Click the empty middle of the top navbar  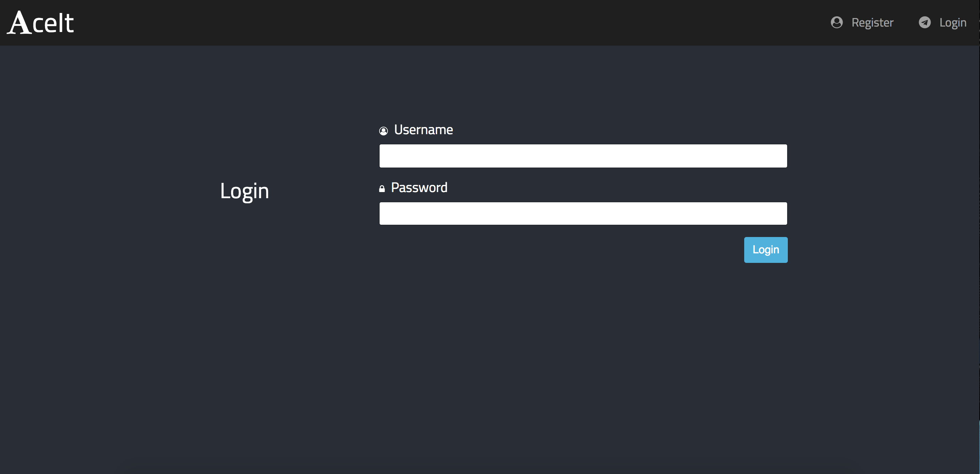tap(457, 23)
